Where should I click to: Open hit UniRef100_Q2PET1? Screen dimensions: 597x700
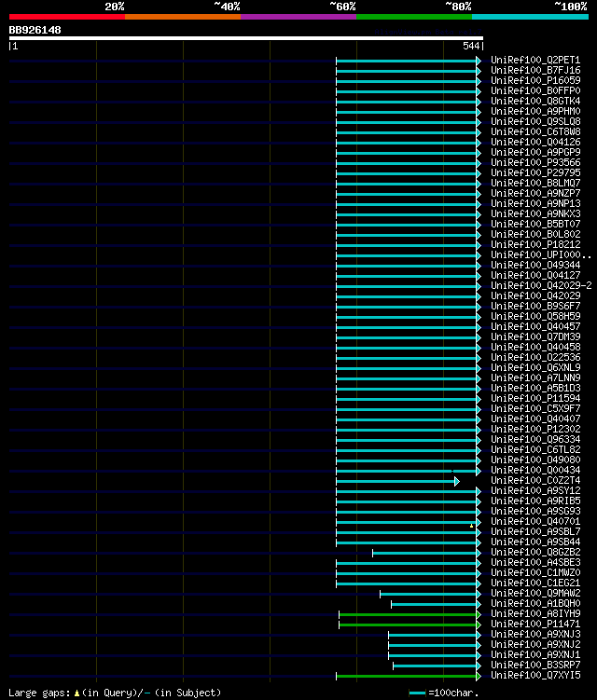pos(535,60)
